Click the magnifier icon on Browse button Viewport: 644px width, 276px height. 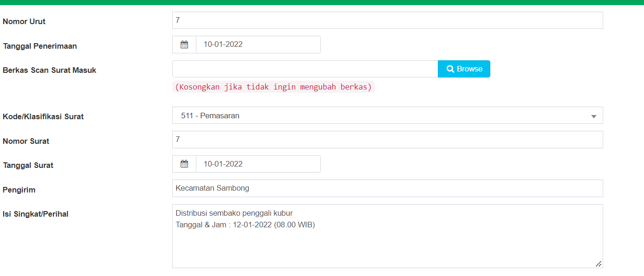(x=450, y=68)
